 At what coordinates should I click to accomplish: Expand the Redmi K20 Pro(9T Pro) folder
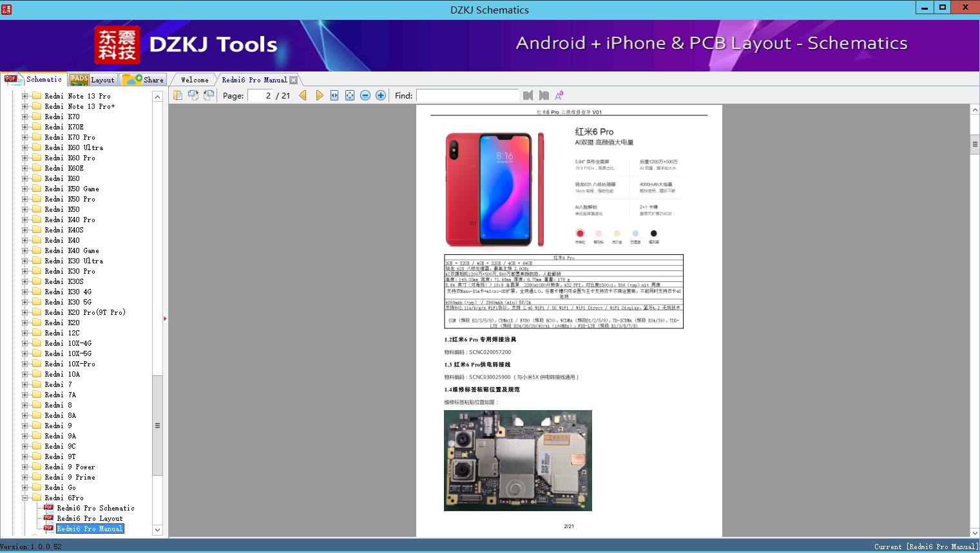(x=24, y=312)
